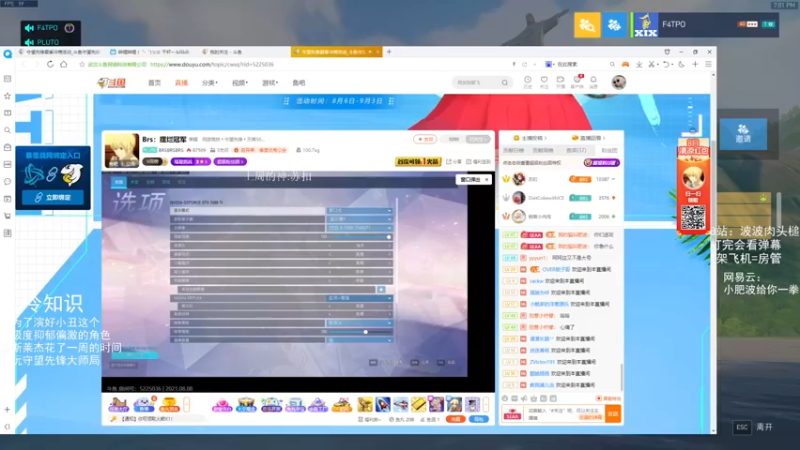Select the airplane gift icon
The image size is (800, 450).
click(x=401, y=405)
